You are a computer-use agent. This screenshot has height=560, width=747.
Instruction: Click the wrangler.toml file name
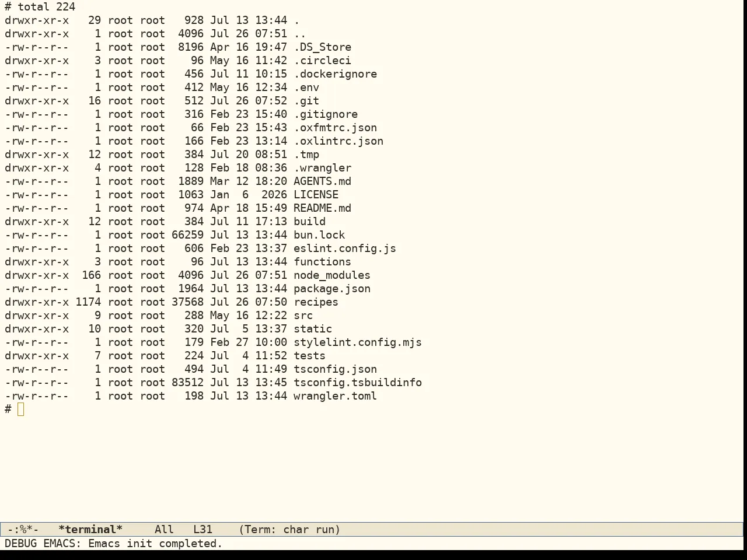335,396
